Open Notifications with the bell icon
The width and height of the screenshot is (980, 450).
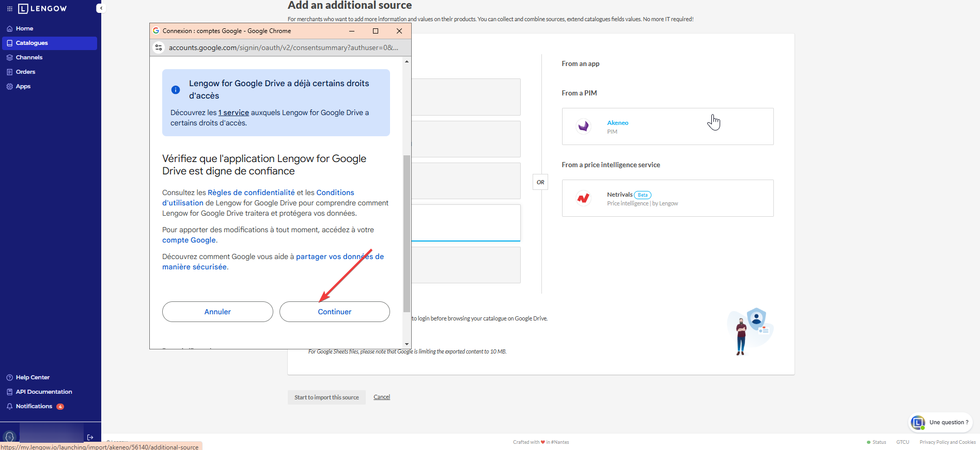coord(10,406)
